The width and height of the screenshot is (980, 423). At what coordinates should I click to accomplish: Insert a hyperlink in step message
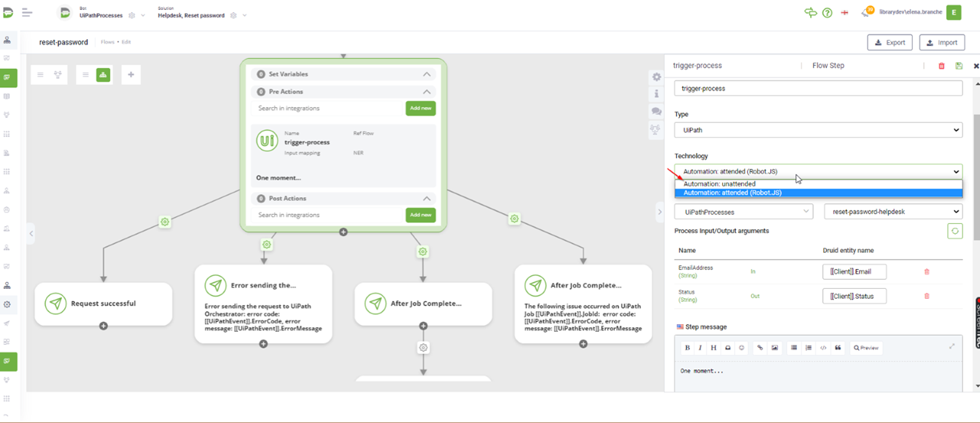pos(760,348)
